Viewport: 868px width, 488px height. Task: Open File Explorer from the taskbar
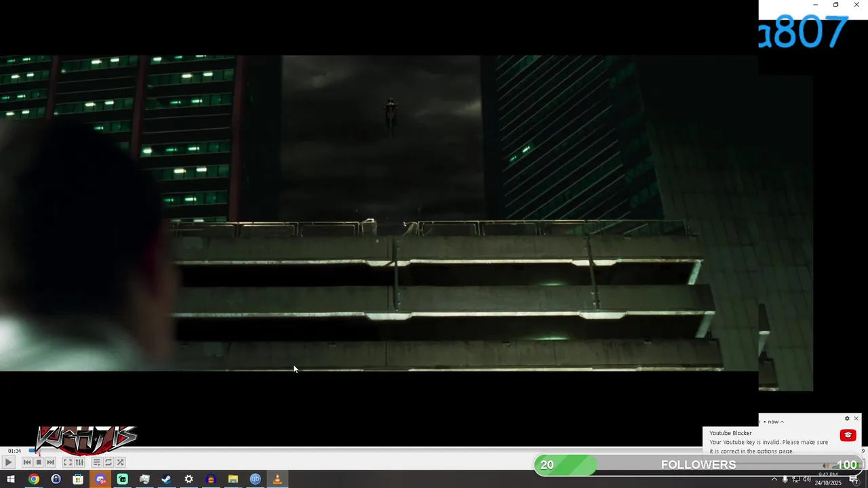[x=233, y=479]
